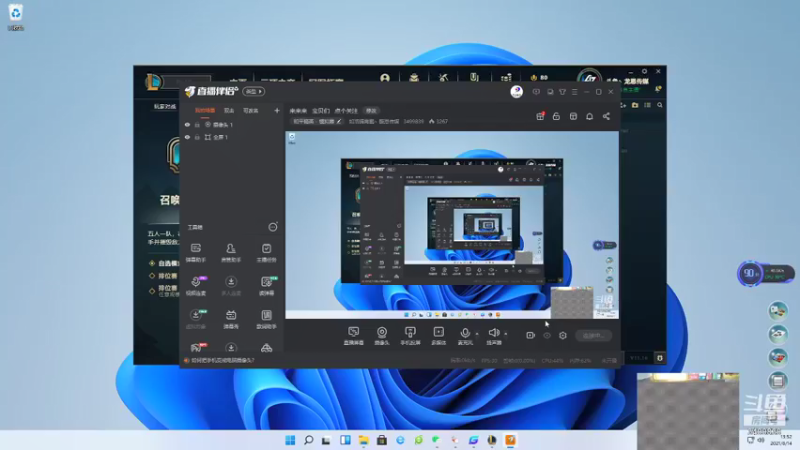This screenshot has height=450, width=800.
Task: Edit the stream title with the pencil icon
Action: [x=339, y=121]
